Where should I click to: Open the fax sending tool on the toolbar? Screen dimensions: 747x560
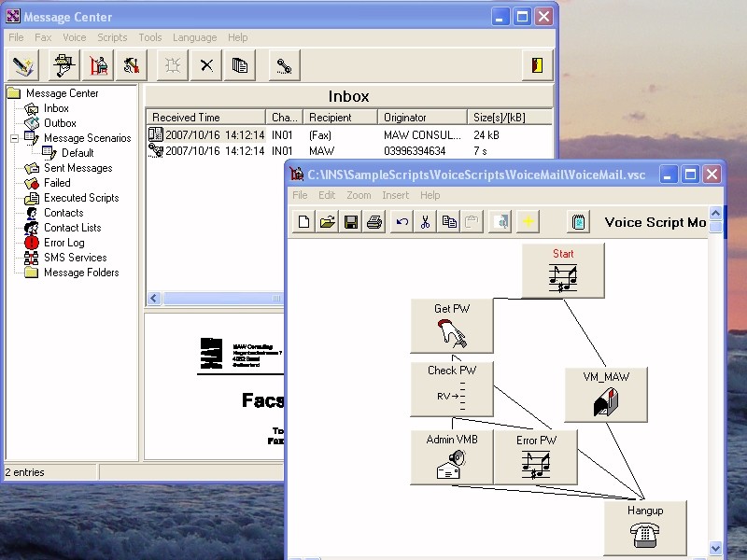click(63, 65)
